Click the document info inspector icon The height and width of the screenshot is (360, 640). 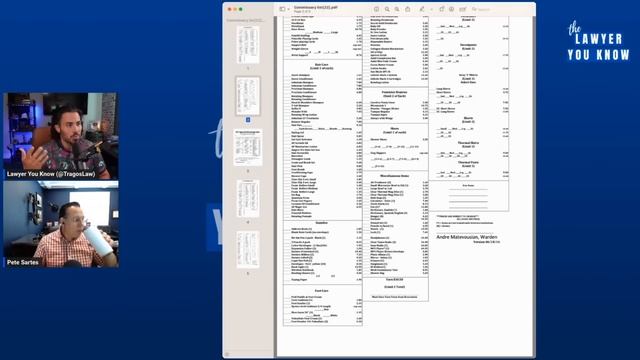click(376, 9)
